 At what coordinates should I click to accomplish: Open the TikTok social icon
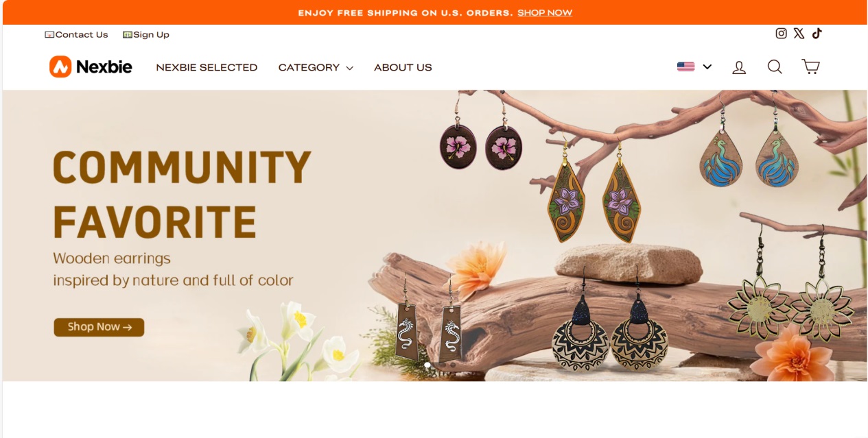[x=817, y=33]
